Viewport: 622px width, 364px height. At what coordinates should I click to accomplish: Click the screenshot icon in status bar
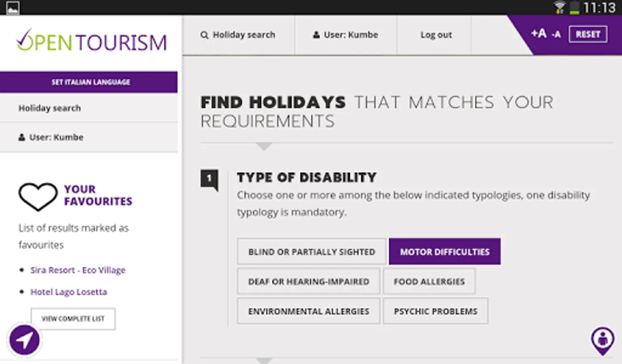[12, 8]
